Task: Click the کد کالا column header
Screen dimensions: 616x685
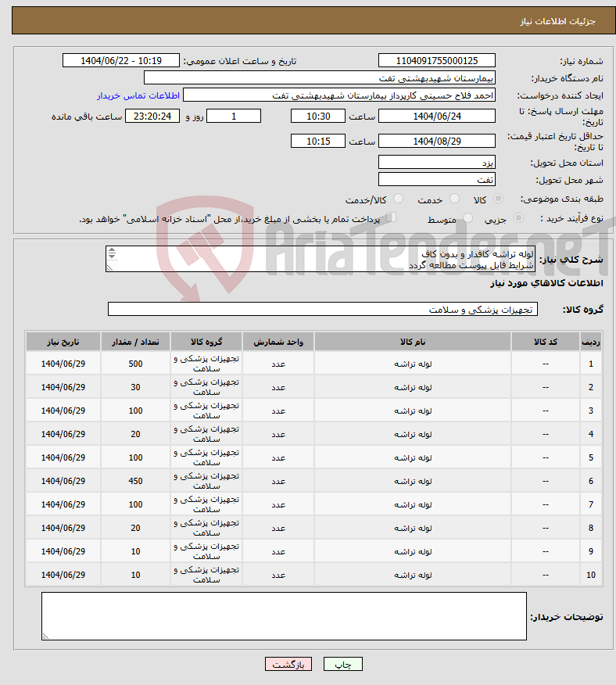Action: pos(545,342)
